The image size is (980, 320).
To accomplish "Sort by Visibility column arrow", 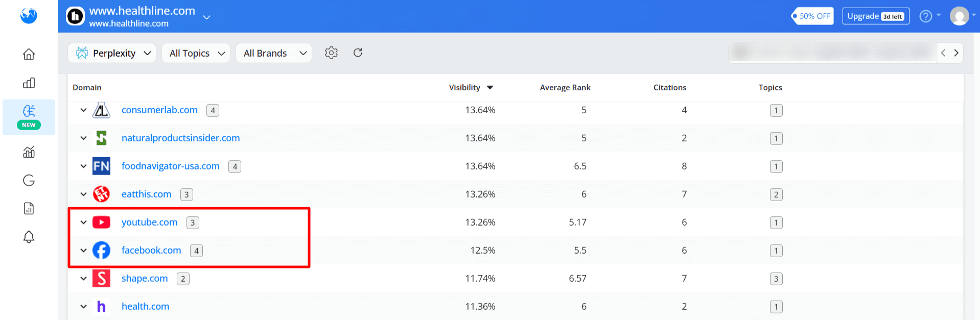I will [x=490, y=88].
